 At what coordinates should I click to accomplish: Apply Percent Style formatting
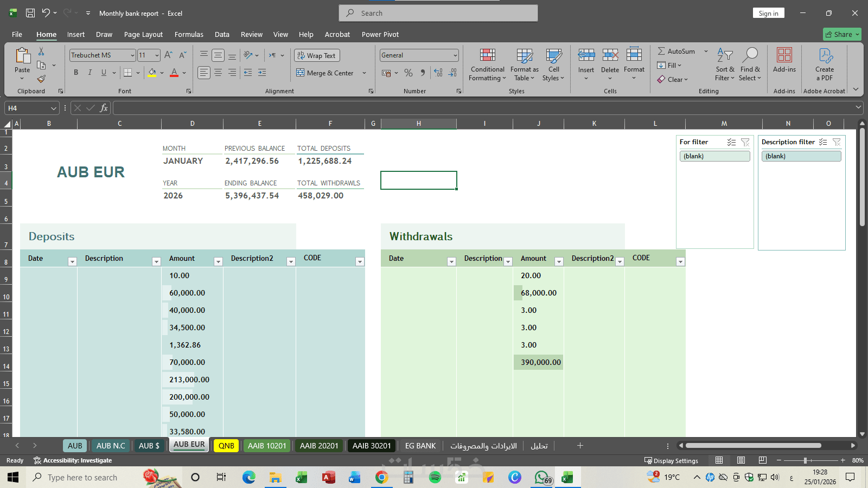(409, 73)
